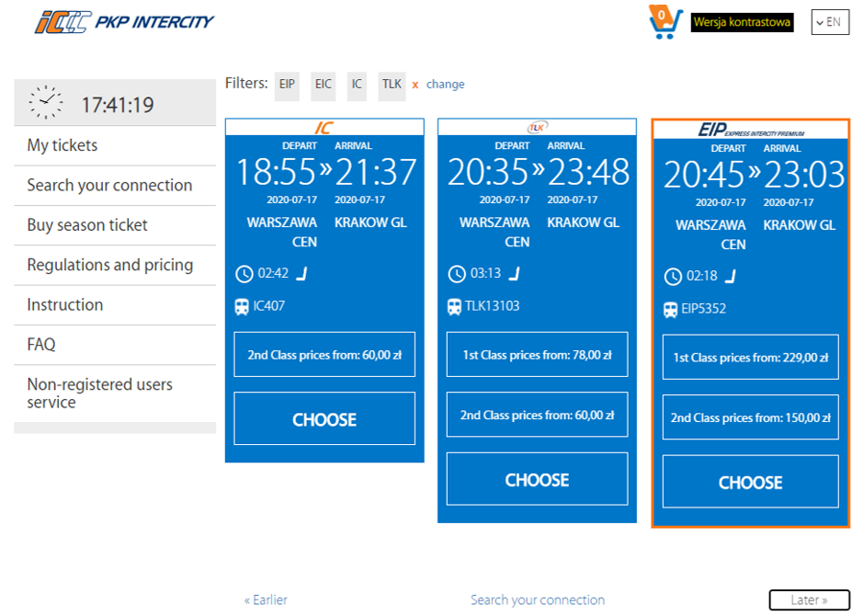The image size is (864, 616).
Task: Click the EIP Express Intercity Premium logo
Action: tap(751, 130)
